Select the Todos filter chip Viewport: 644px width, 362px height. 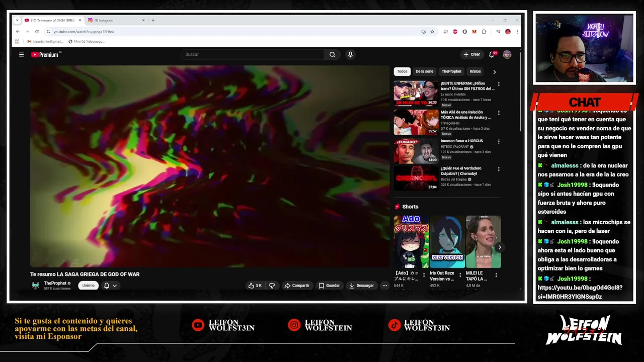pos(402,71)
